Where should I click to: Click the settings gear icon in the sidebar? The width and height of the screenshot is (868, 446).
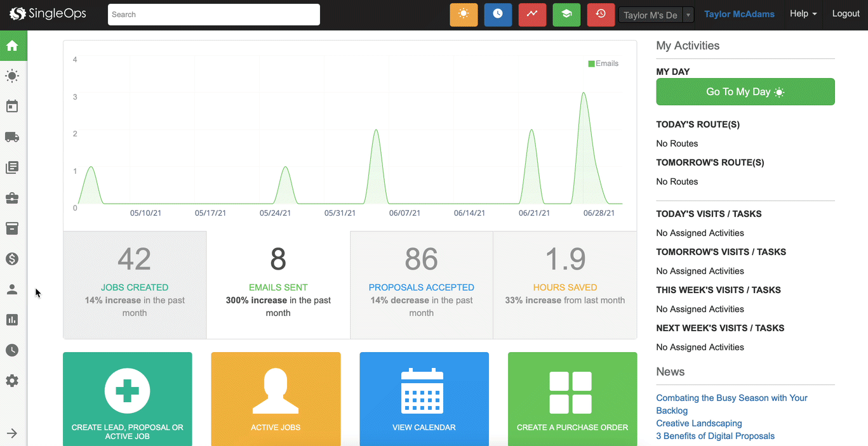(12, 381)
